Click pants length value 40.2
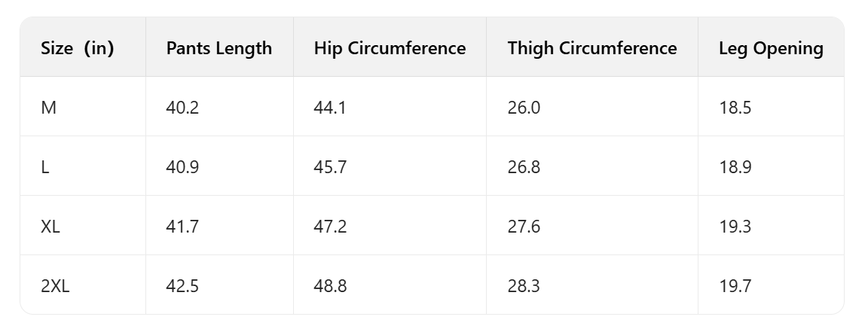Image resolution: width=868 pixels, height=332 pixels. point(182,108)
